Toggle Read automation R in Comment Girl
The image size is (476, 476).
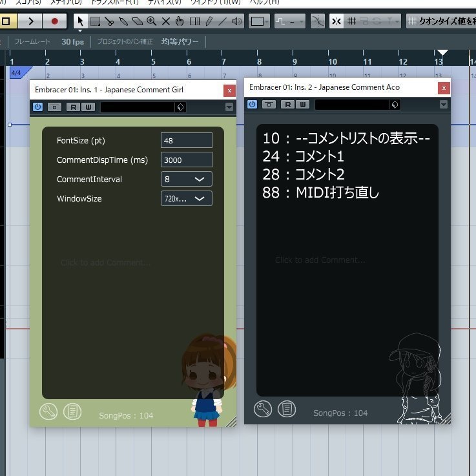pyautogui.click(x=74, y=107)
